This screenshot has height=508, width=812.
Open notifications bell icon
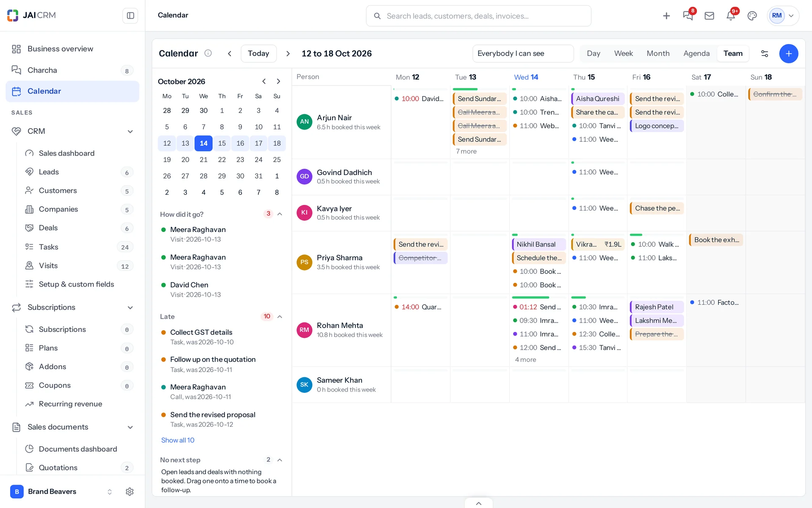coord(731,16)
